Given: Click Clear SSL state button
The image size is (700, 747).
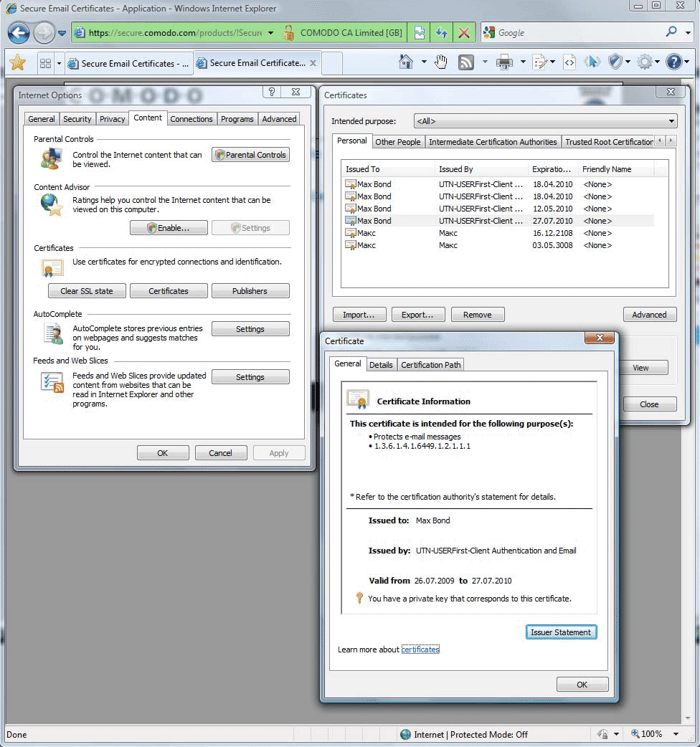Looking at the screenshot, I should tap(87, 290).
